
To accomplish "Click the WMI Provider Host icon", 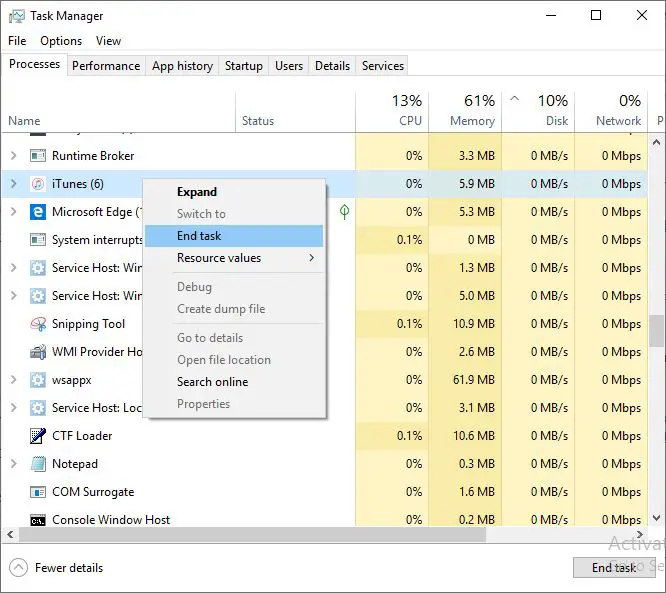I will [x=38, y=352].
